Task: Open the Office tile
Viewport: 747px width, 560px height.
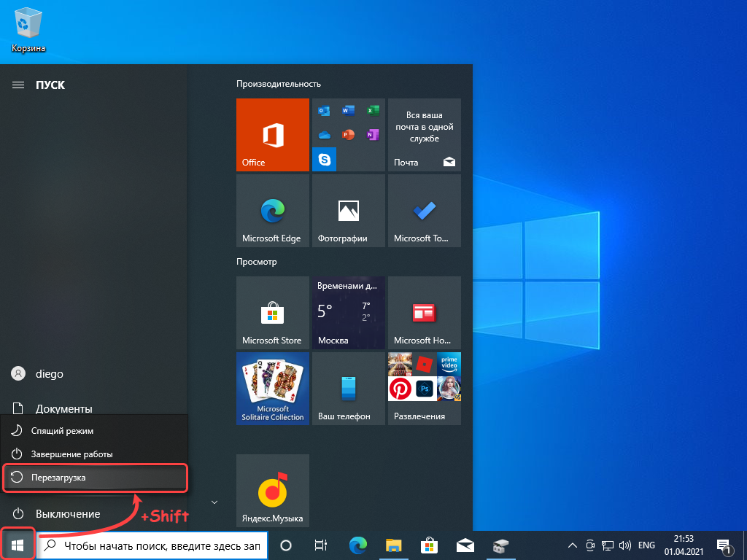Action: (x=272, y=135)
